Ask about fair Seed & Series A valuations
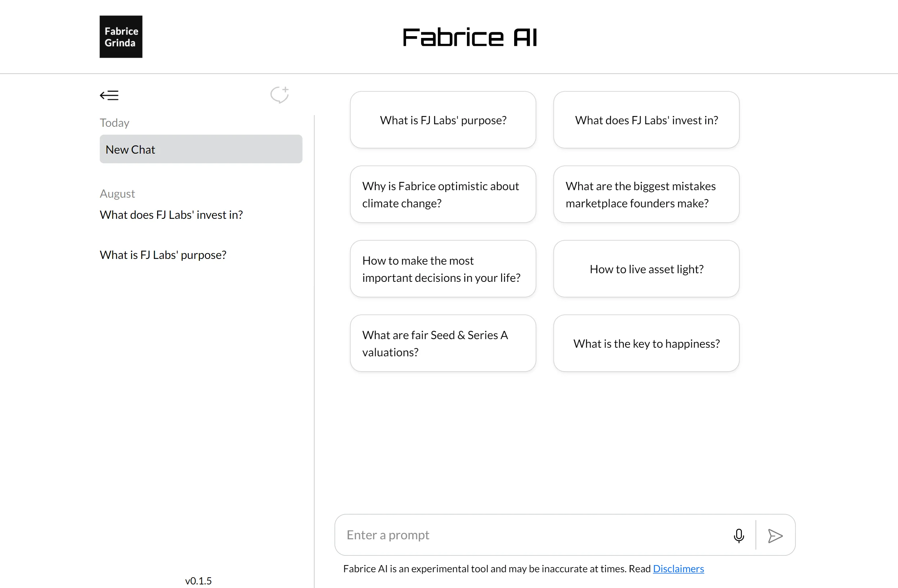The image size is (898, 588). (x=443, y=343)
